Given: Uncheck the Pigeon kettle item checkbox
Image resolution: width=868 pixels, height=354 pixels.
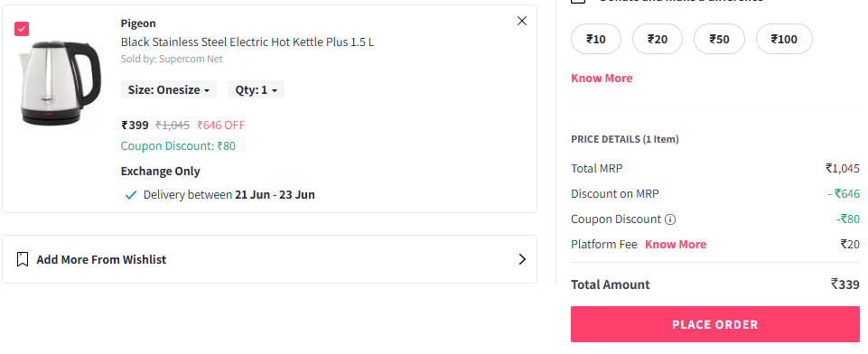Looking at the screenshot, I should 22,29.
